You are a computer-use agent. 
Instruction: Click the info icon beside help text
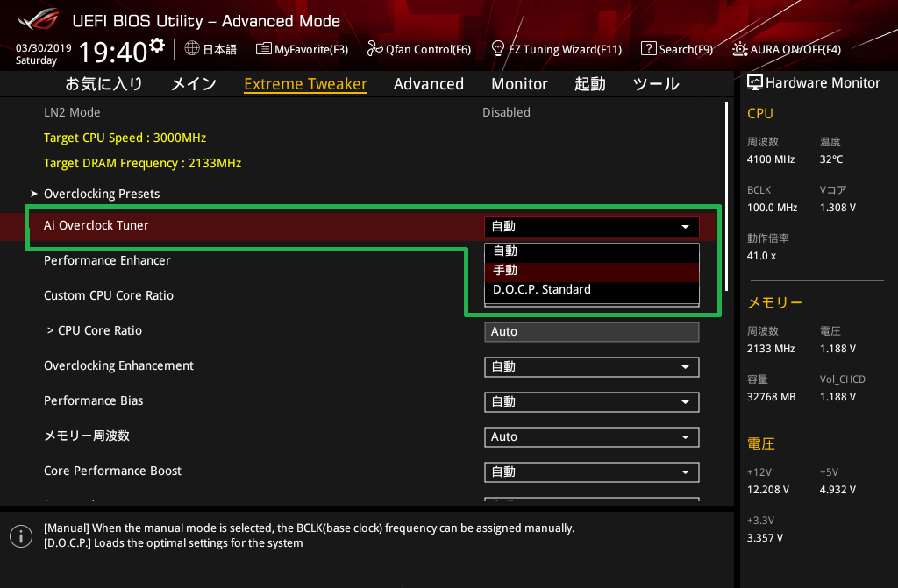[21, 536]
